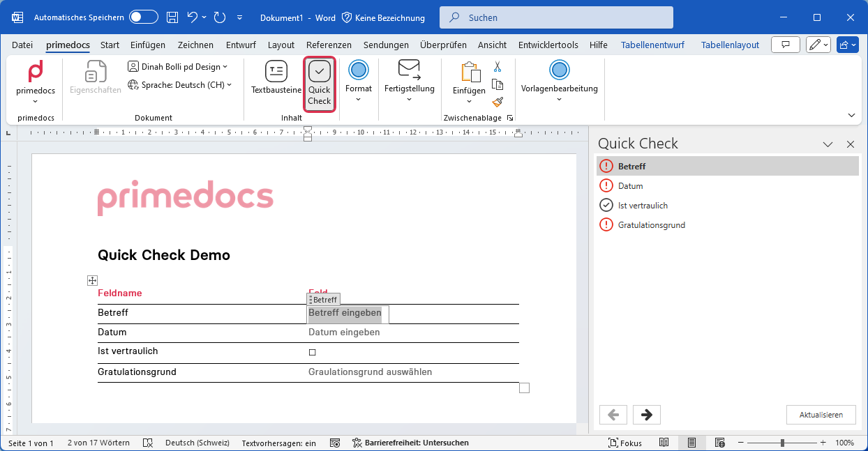
Task: Click the Vorlagenbearbeitung circle icon
Action: click(560, 70)
